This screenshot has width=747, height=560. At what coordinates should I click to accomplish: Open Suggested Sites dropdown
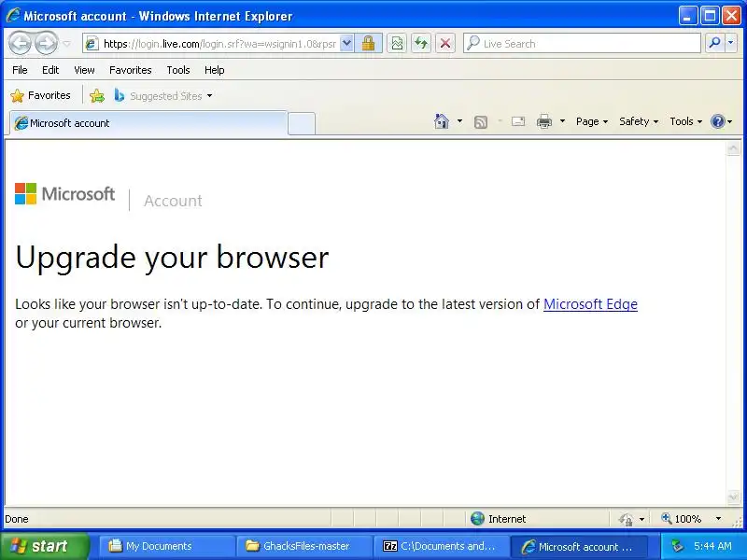click(162, 96)
